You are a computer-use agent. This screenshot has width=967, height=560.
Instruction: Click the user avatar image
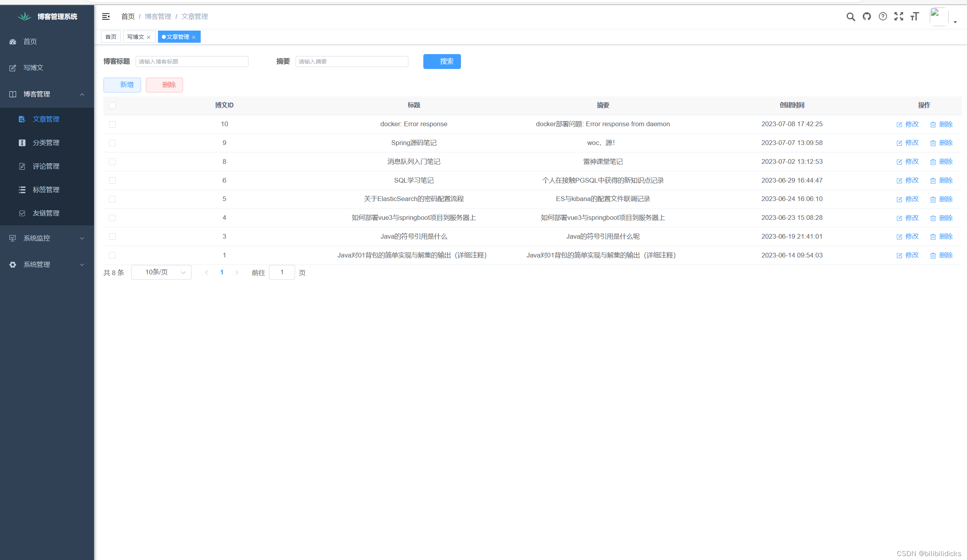[x=939, y=16]
